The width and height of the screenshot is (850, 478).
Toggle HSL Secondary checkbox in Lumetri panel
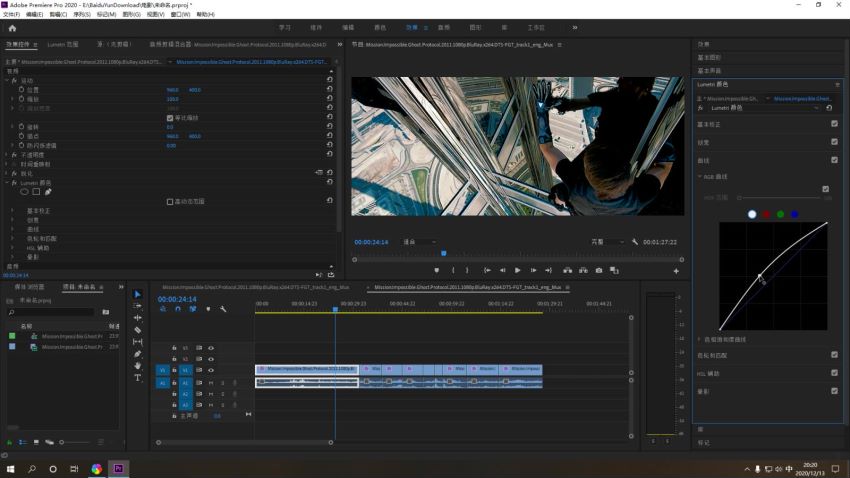click(834, 373)
